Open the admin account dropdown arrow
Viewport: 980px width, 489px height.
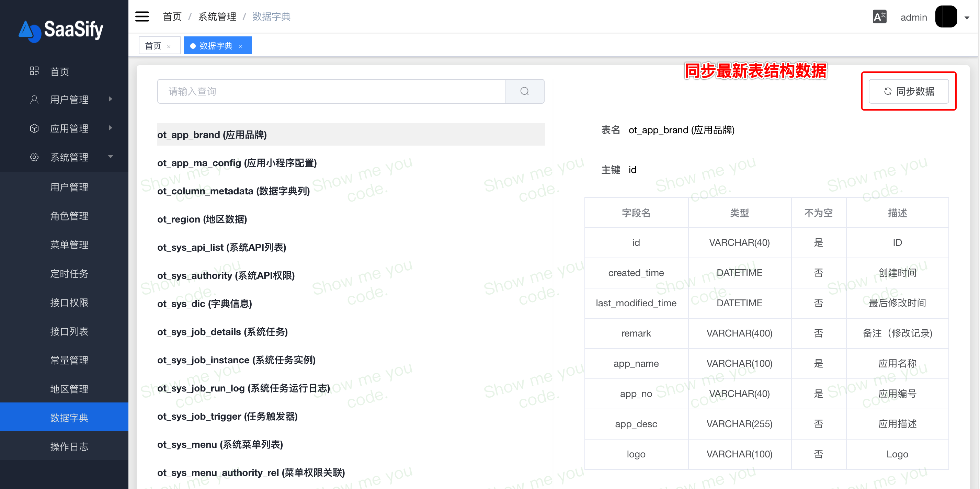click(967, 18)
